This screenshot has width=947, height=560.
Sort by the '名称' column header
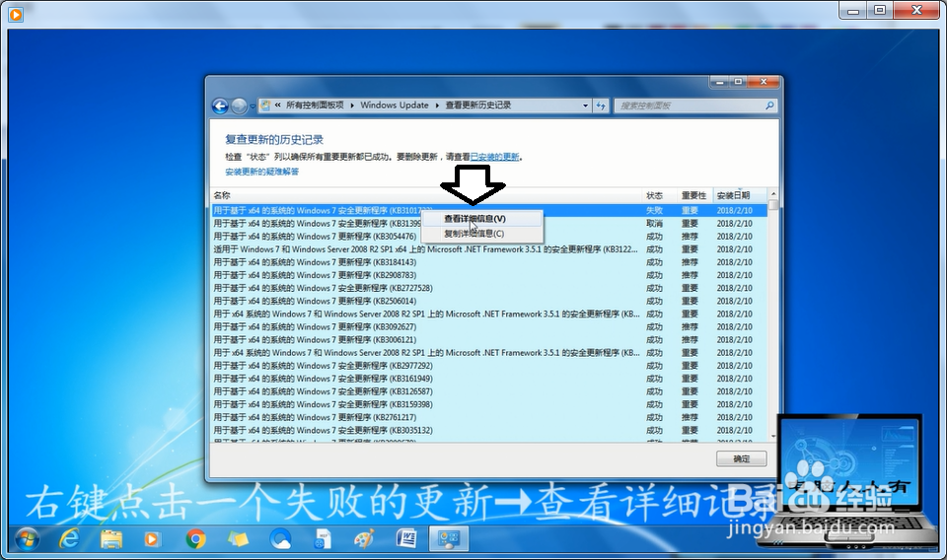(426, 195)
